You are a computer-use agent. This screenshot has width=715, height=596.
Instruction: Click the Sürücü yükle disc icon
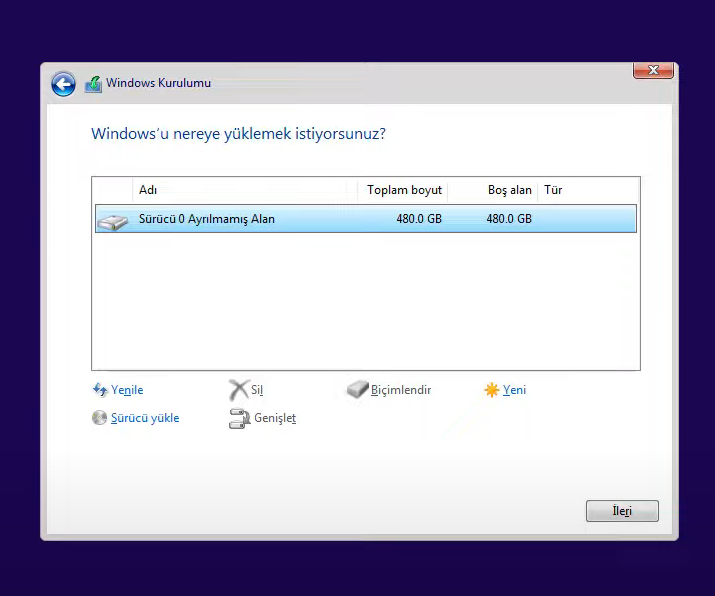(99, 418)
